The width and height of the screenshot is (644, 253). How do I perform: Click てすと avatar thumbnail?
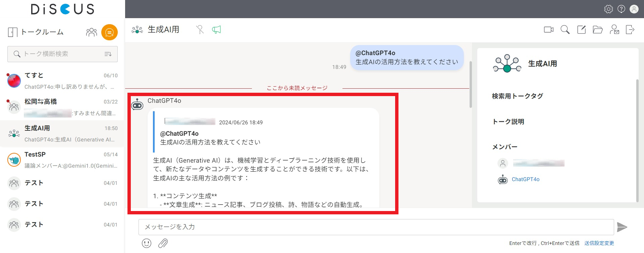coord(14,81)
